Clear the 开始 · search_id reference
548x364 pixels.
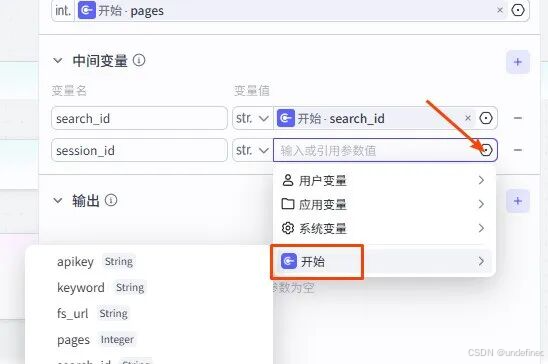(468, 118)
